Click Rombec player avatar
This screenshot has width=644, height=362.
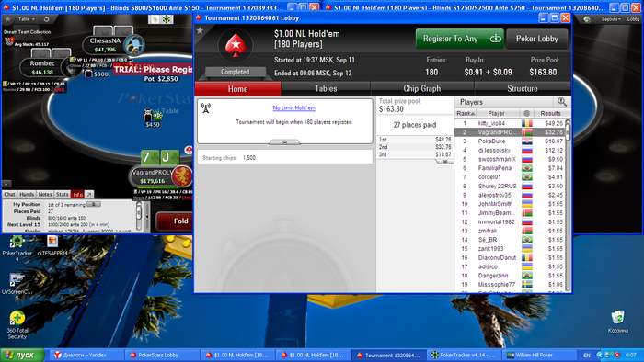pos(71,68)
